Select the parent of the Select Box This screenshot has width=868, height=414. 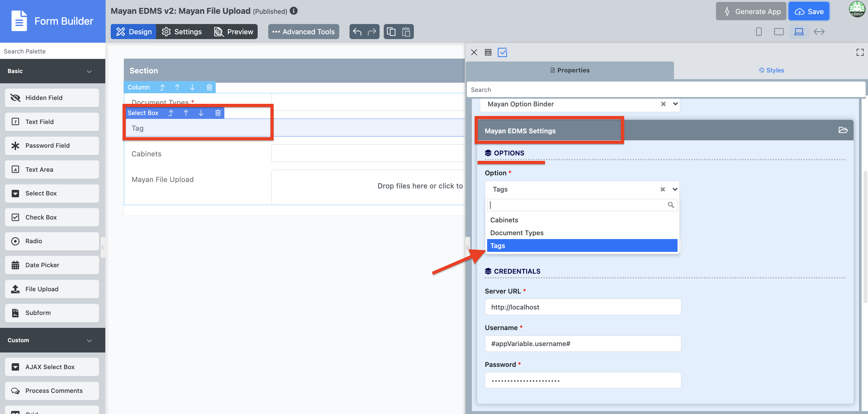[171, 113]
